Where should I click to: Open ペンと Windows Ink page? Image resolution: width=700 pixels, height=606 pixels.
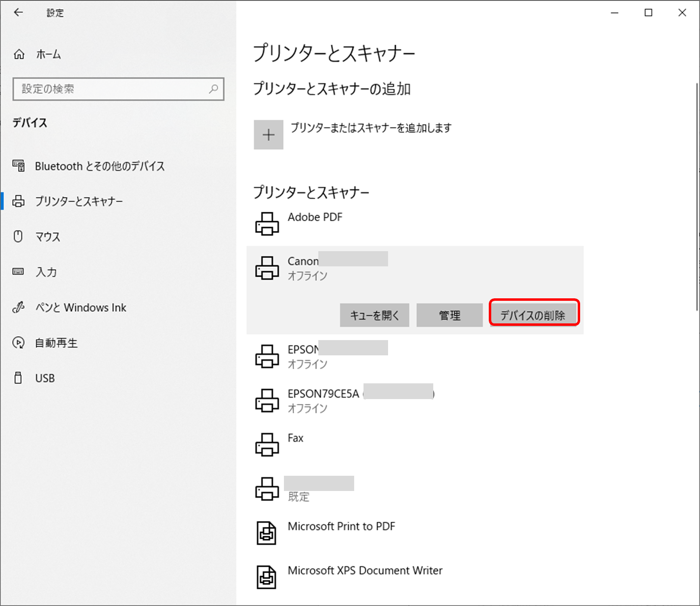81,308
